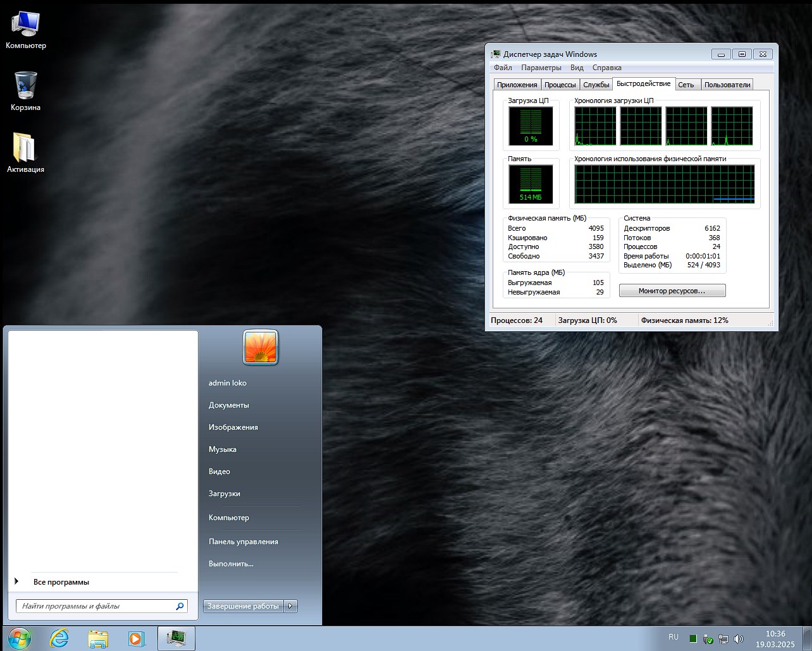Screen dimensions: 812x651
Task: Click the Show Desktop strip beside the clock
Action: tap(807, 638)
